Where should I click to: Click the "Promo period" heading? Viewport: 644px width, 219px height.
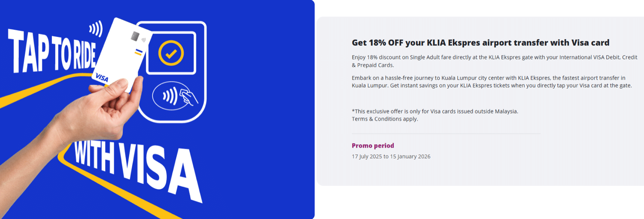[373, 145]
